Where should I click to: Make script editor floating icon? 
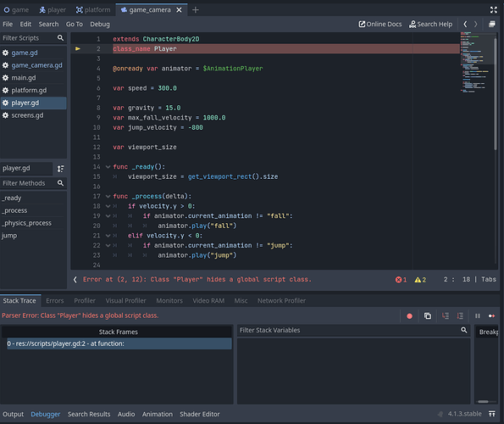[x=492, y=24]
